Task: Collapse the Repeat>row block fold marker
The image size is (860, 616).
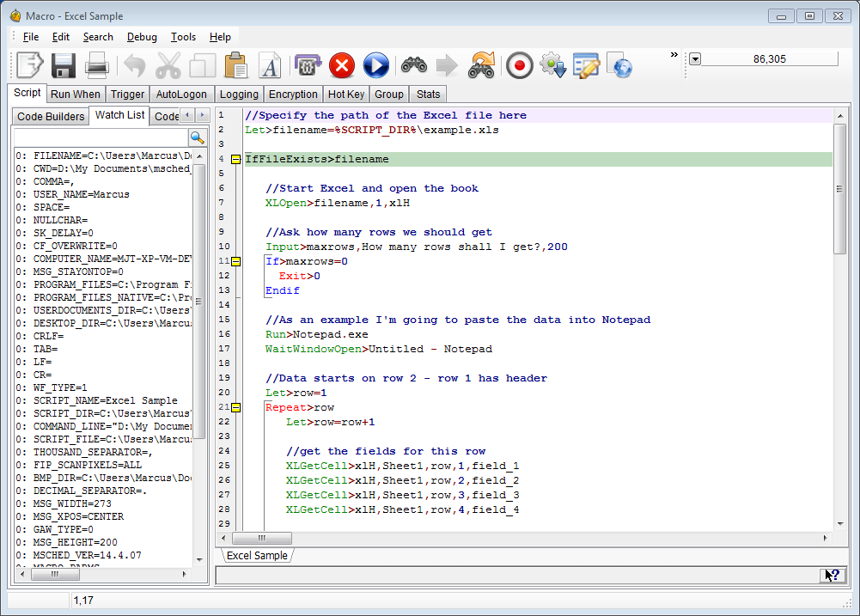Action: [x=236, y=407]
